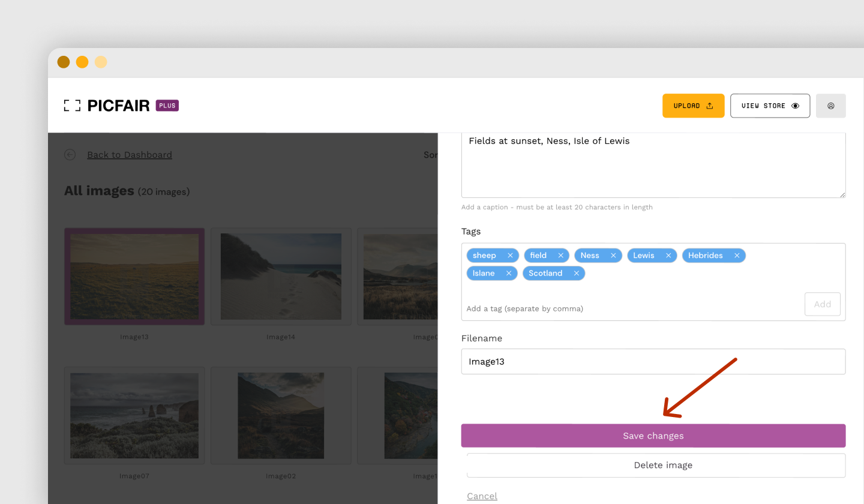Screen dimensions: 864x504
Task: Click the Add tag button
Action: coord(822,304)
